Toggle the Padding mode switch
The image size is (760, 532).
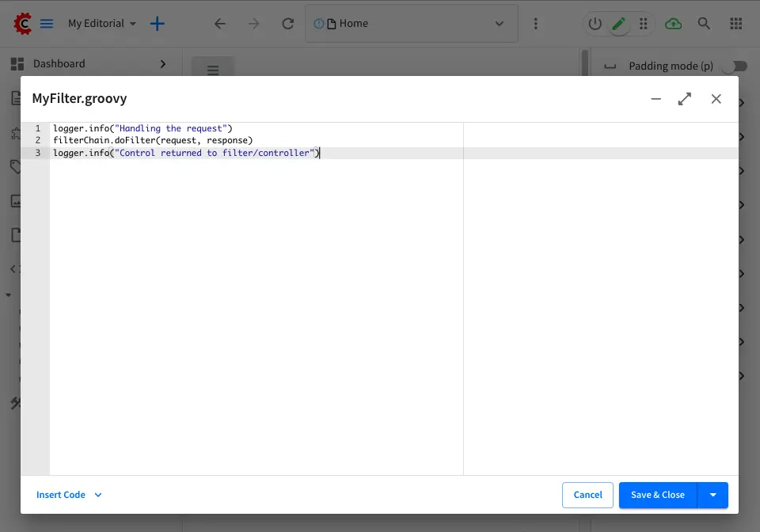click(735, 66)
